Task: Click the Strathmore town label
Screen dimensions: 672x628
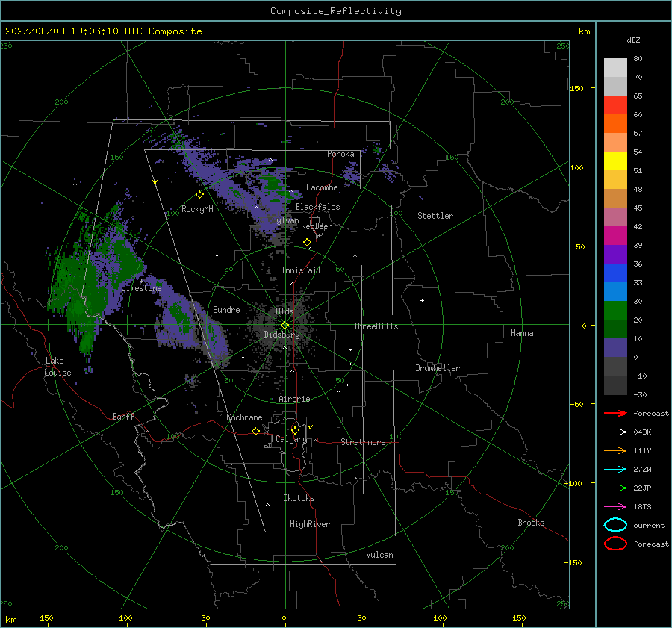Action: [363, 442]
